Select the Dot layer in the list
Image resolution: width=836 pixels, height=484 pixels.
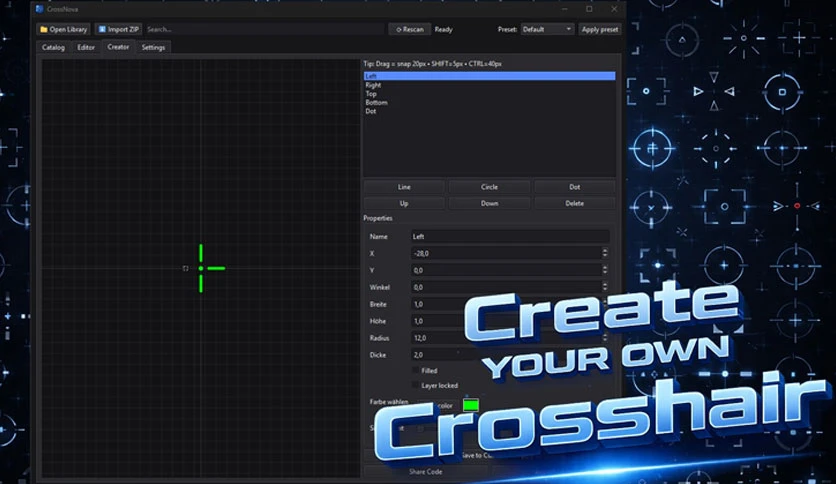(489, 111)
